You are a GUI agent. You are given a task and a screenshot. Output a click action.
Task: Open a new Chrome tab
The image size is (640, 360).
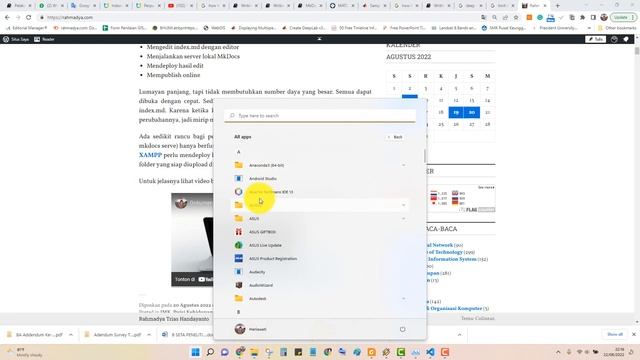(x=558, y=6)
